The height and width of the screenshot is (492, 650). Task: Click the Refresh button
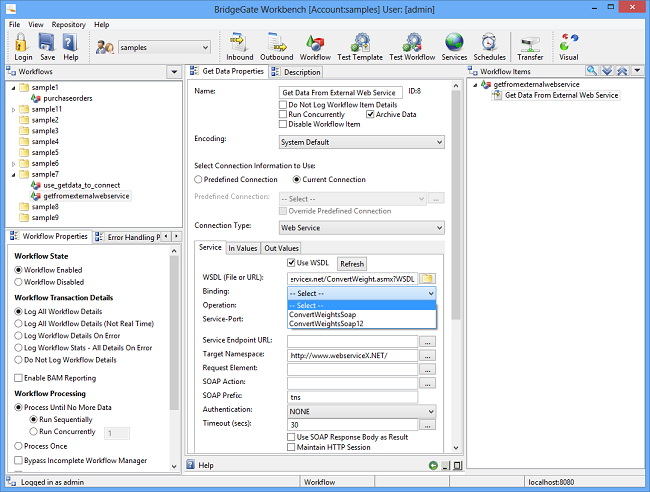(351, 264)
